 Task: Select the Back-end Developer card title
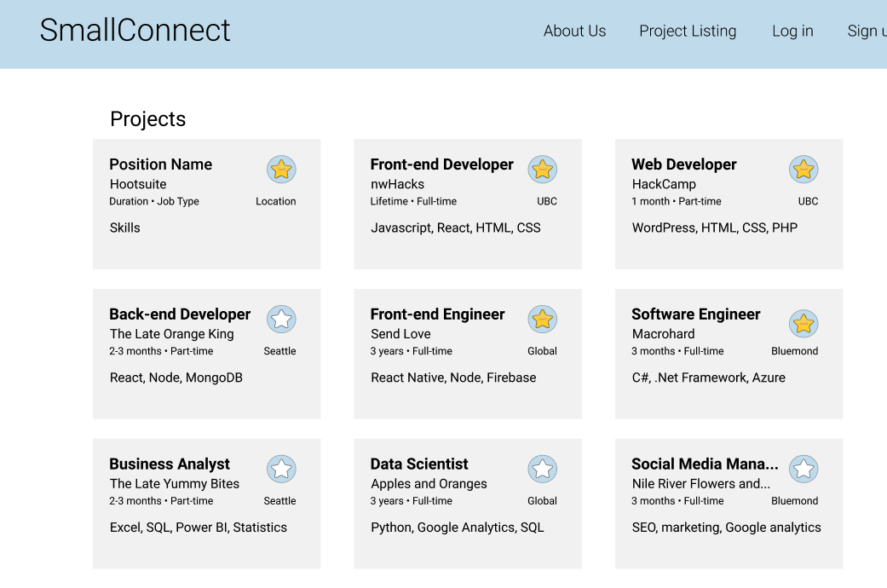coord(180,314)
